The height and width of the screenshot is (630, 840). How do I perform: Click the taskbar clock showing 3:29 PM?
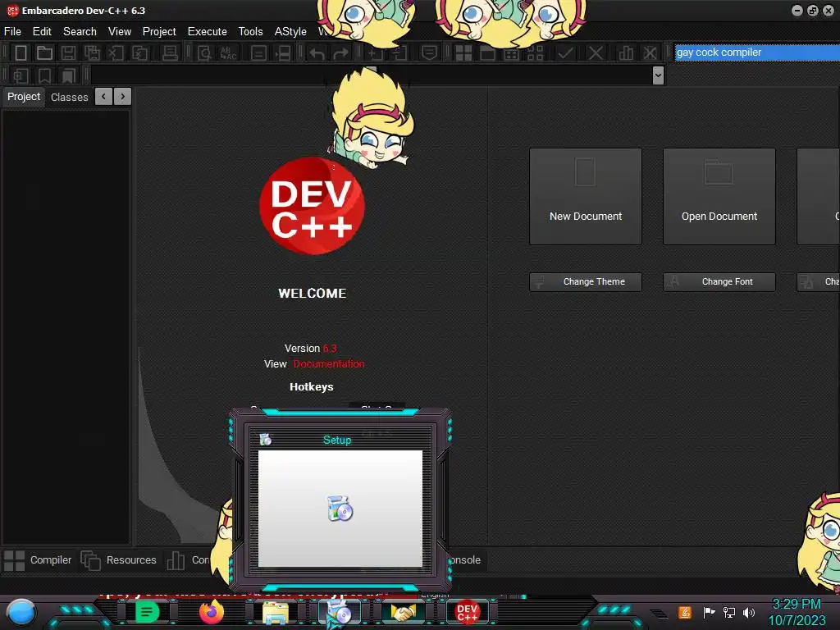797,612
